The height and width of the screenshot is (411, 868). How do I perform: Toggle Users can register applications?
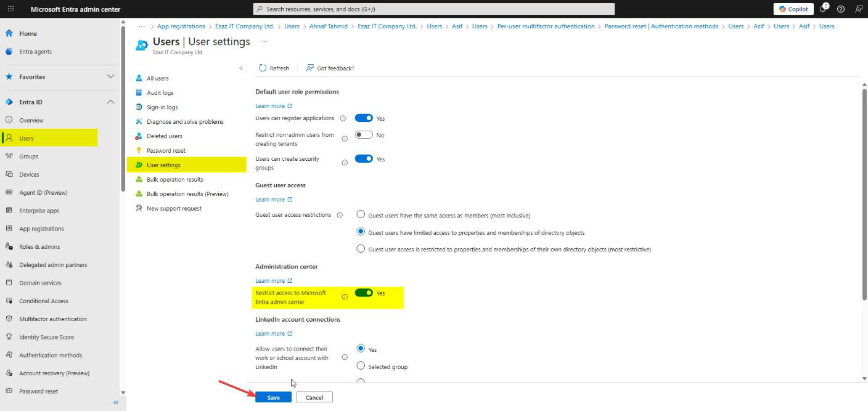364,118
